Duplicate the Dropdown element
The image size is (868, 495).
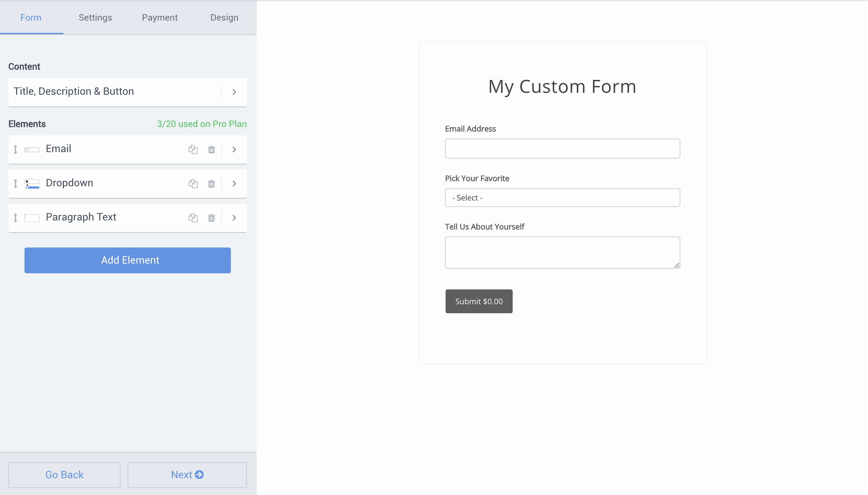point(193,184)
